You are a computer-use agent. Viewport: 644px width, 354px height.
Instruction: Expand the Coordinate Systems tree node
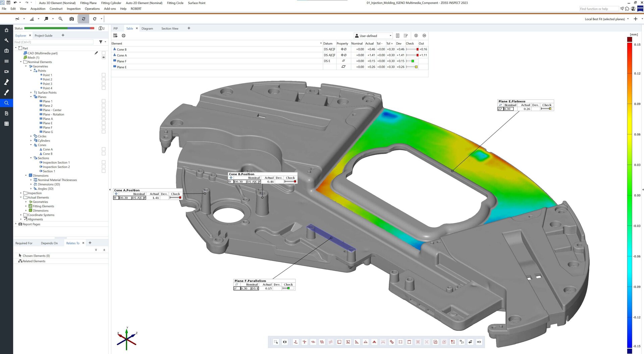(21, 215)
